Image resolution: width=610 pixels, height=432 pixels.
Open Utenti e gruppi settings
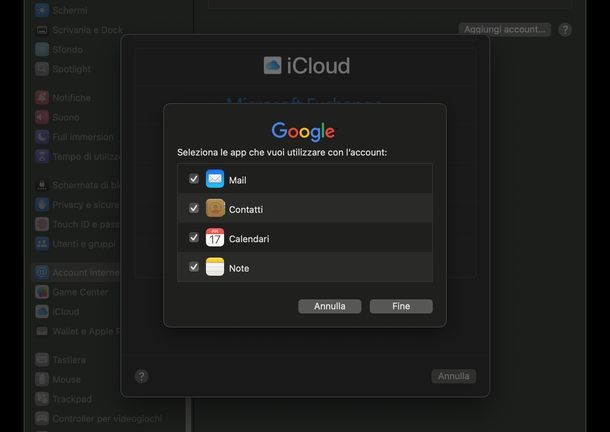pyautogui.click(x=76, y=244)
